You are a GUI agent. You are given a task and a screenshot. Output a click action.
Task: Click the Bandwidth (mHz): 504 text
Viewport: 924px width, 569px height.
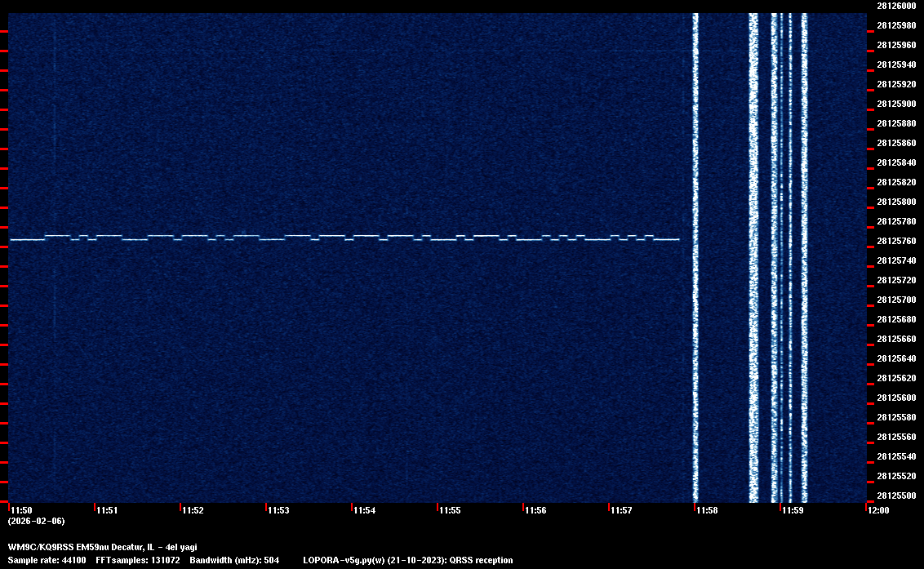(x=234, y=560)
